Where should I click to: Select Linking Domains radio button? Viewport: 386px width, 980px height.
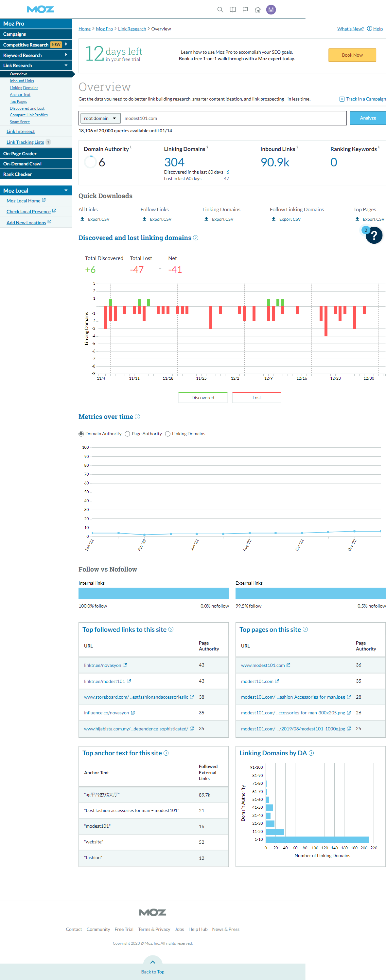coord(168,434)
